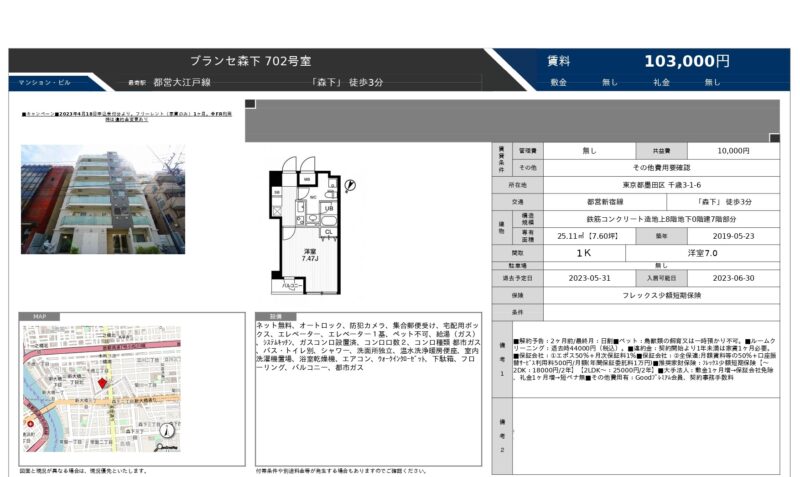This screenshot has height=477, width=800.
Task: Click dark square at banner's top-left corner
Action: (x=250, y=104)
